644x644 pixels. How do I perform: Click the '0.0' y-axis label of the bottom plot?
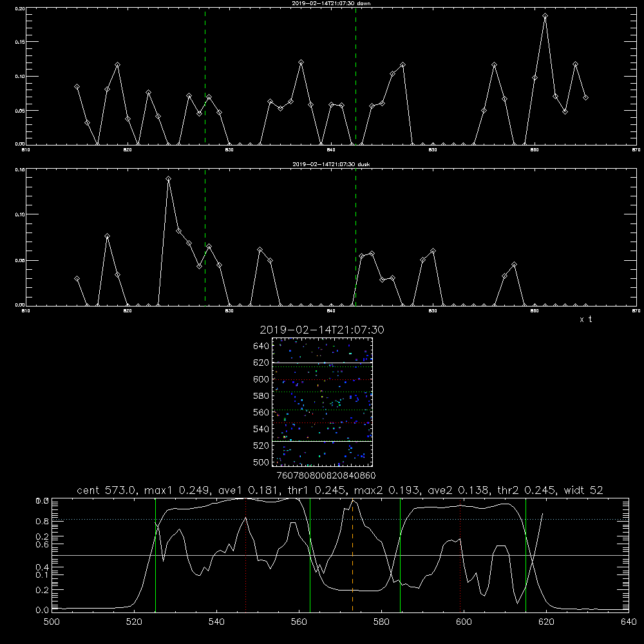coord(43,611)
